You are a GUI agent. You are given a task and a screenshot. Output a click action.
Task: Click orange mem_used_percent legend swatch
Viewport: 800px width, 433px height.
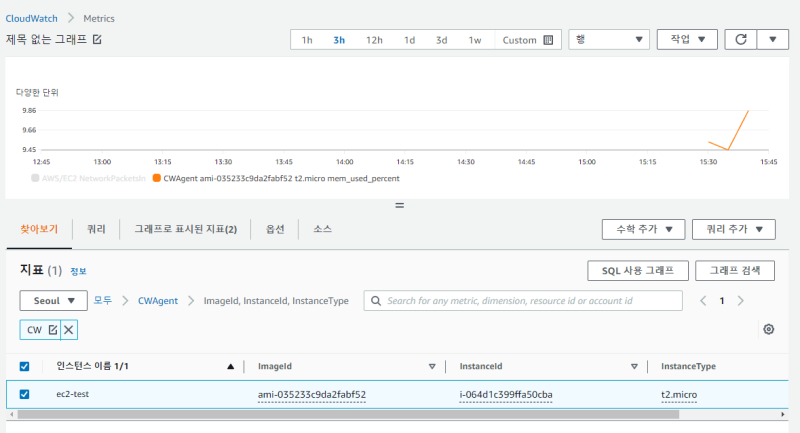tap(156, 178)
